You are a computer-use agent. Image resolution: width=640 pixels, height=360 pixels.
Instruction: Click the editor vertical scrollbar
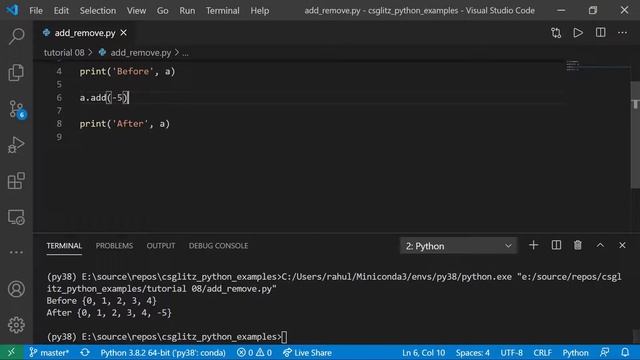pyautogui.click(x=635, y=135)
